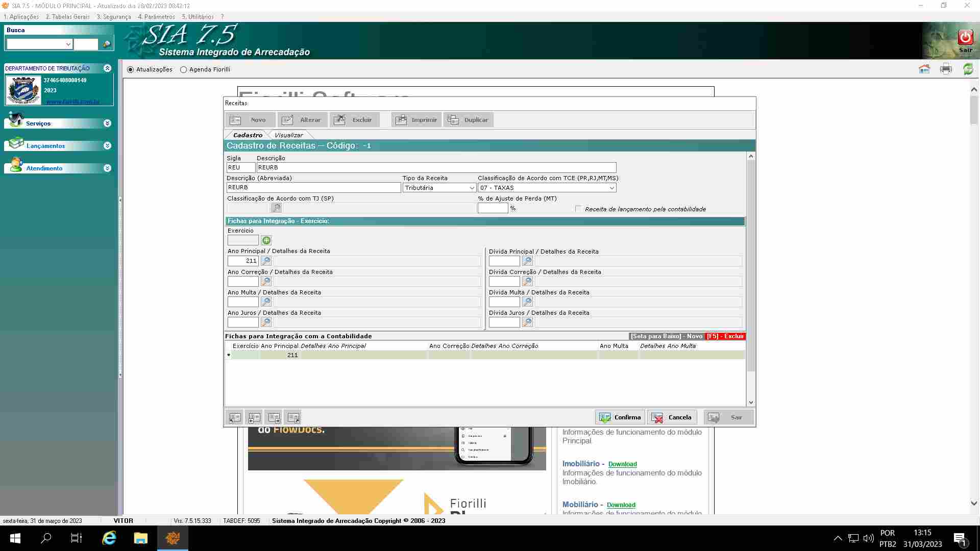
Task: Click the Ano Principal magnifier search icon
Action: (x=266, y=261)
